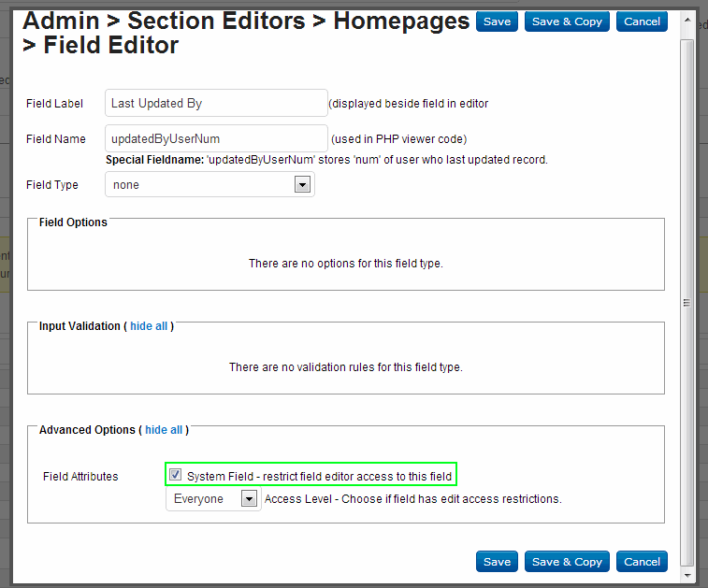
Task: Click the Field Attributes label
Action: click(80, 477)
